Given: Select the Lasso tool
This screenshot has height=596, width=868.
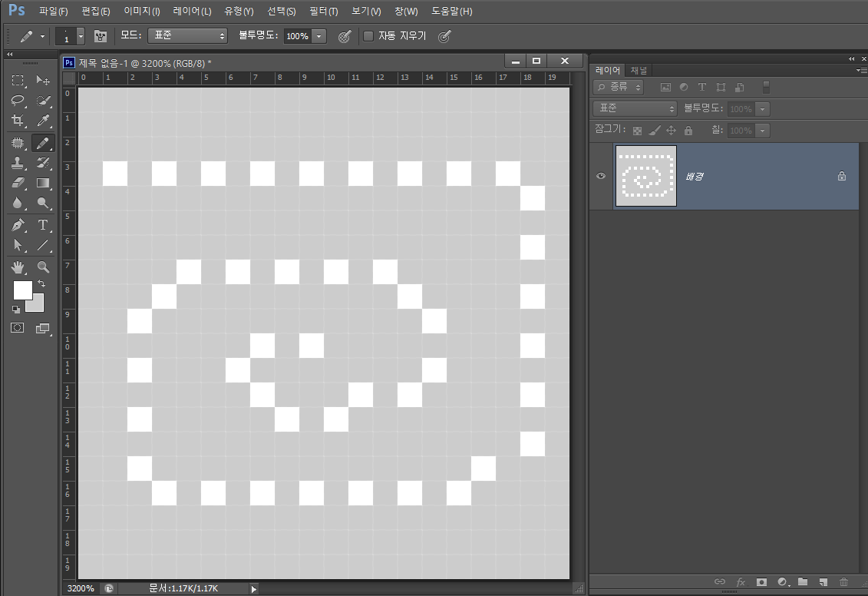Looking at the screenshot, I should pyautogui.click(x=18, y=101).
